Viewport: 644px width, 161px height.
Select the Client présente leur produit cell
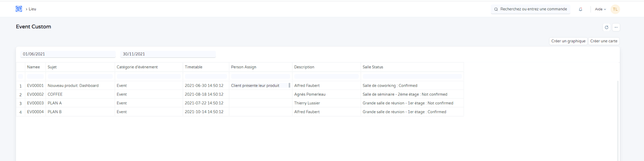point(255,86)
